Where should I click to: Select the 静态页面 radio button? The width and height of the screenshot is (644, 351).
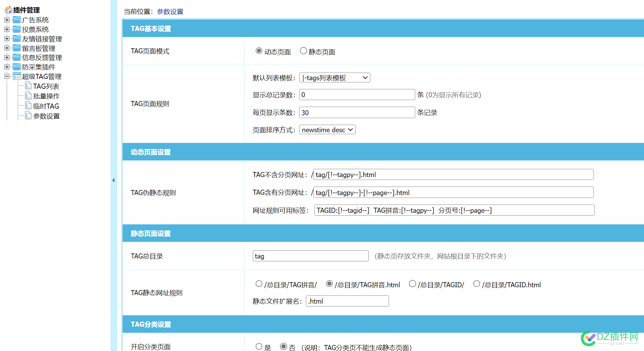pos(303,51)
